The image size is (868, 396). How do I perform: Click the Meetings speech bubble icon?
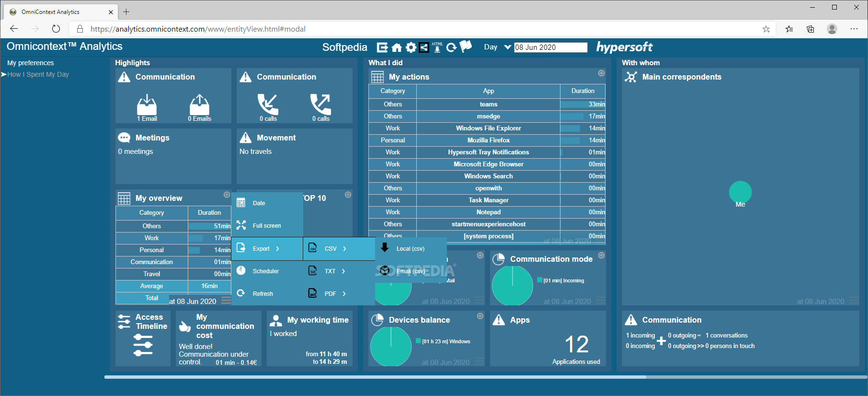coord(124,138)
